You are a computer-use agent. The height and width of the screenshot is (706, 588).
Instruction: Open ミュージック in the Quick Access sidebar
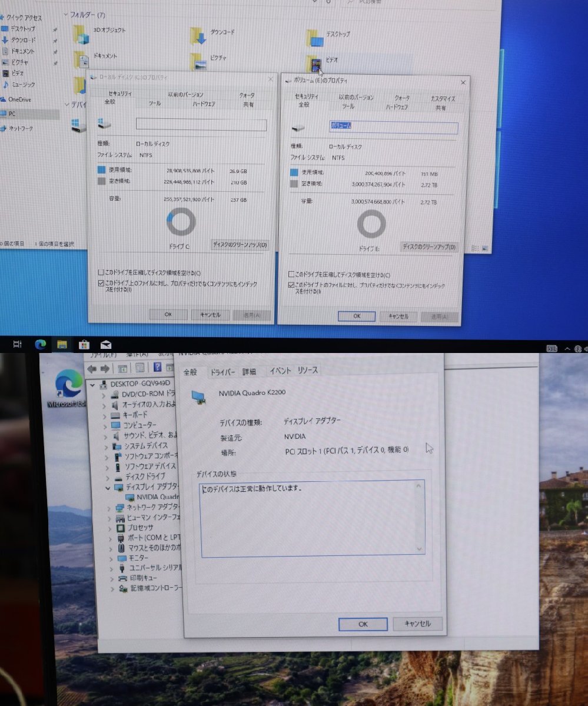[x=24, y=85]
